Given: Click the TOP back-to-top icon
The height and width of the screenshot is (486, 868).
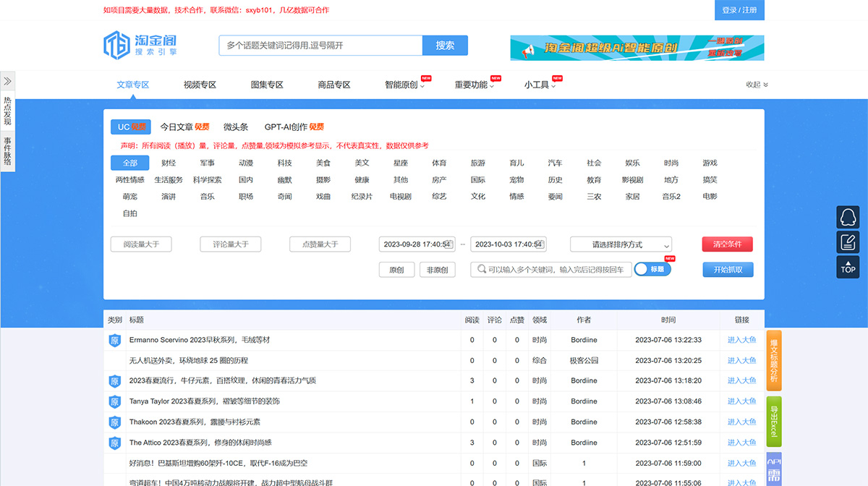Looking at the screenshot, I should [847, 267].
